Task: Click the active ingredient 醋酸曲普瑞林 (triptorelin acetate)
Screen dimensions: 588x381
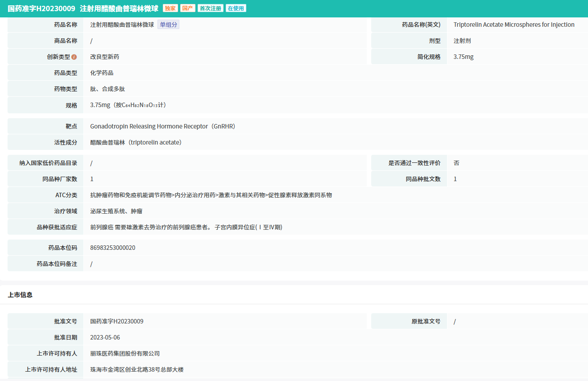Action: click(136, 143)
